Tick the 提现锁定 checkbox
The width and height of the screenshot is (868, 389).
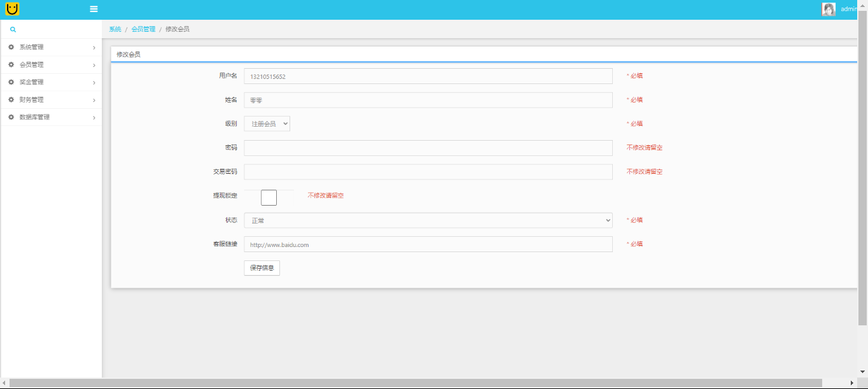[x=269, y=197]
